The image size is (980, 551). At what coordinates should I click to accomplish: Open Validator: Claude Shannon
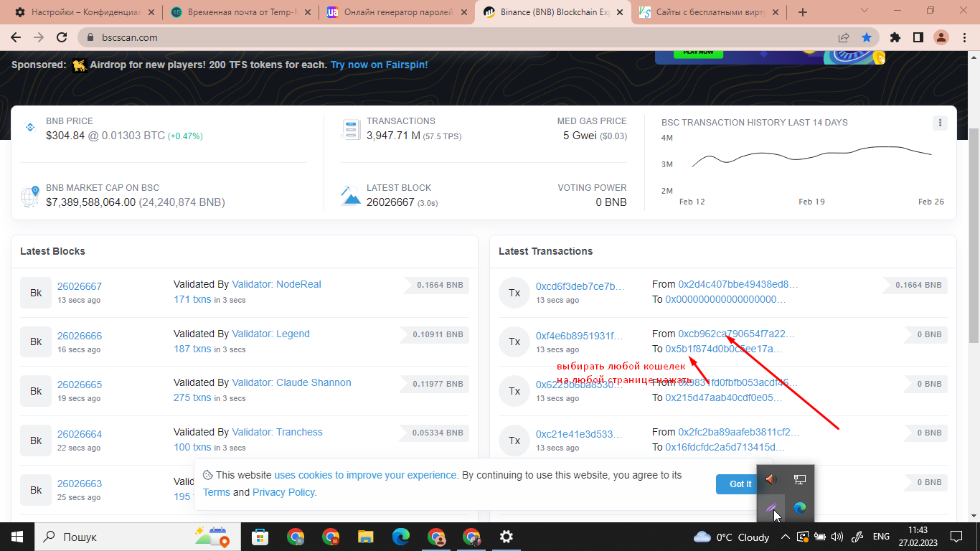tap(291, 382)
